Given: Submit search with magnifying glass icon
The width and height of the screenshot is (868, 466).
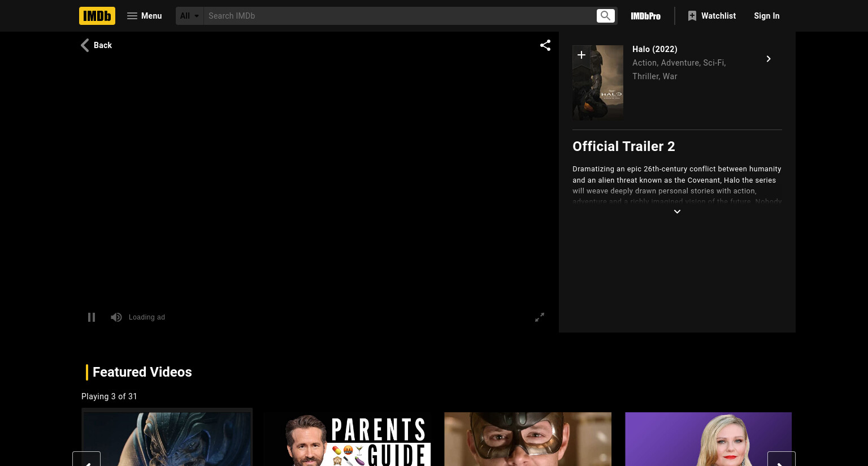Looking at the screenshot, I should (606, 16).
